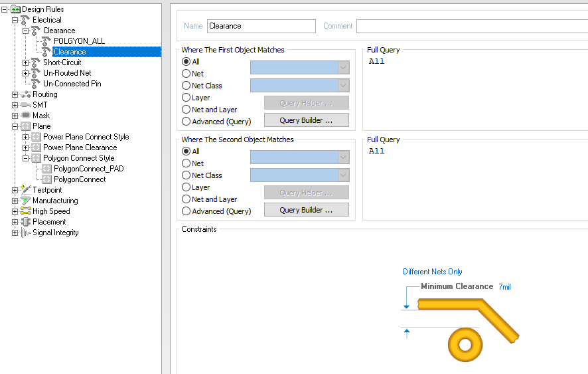The height and width of the screenshot is (374, 588).
Task: Click the Placement category icon
Action: tap(26, 222)
